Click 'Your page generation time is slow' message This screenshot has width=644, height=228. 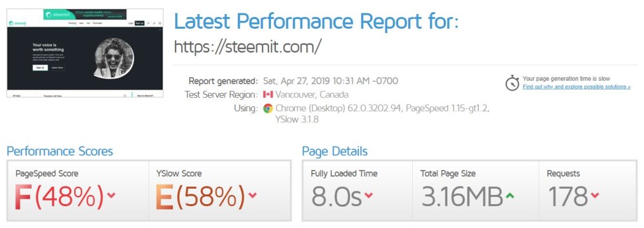[566, 78]
